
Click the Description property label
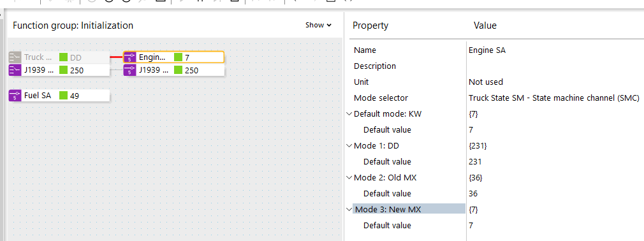[374, 66]
